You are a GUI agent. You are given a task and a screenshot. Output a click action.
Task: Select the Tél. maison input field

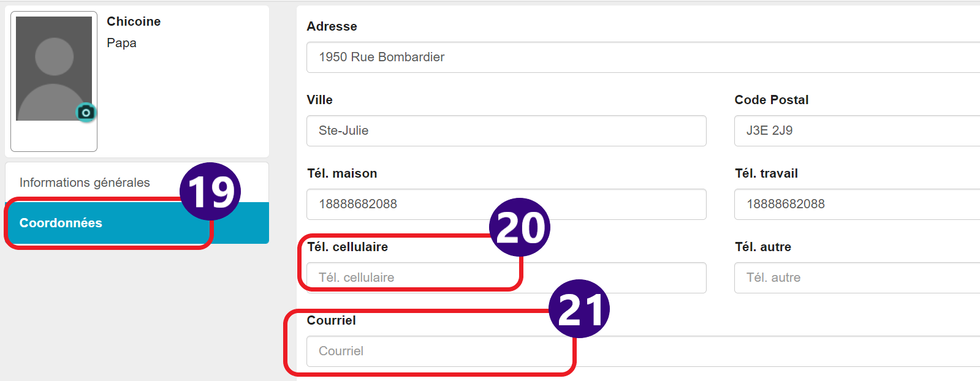[506, 204]
